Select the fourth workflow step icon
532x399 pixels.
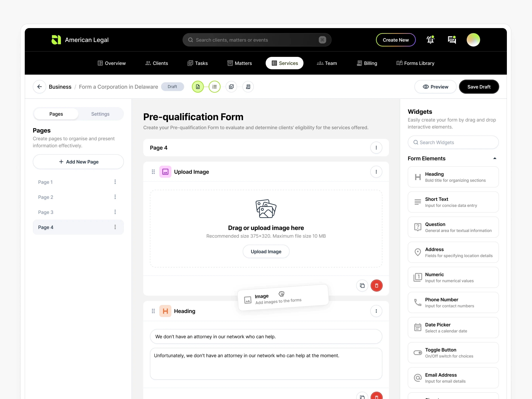248,87
